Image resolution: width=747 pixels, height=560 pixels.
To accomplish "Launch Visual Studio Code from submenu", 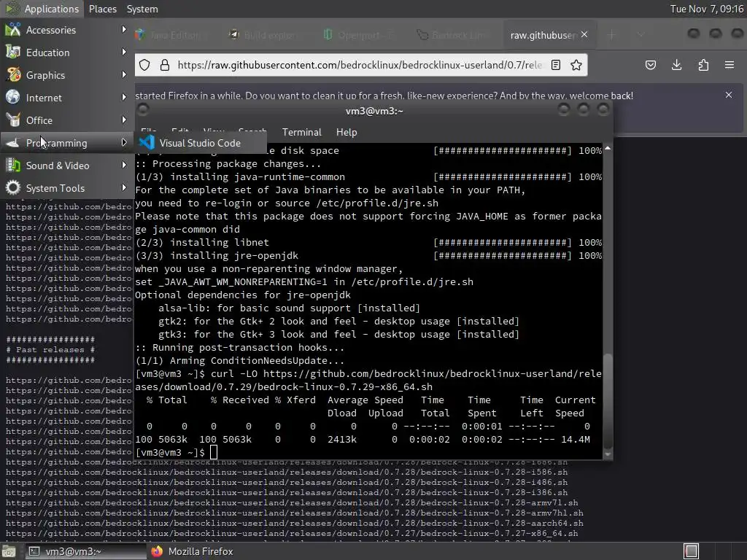I will pos(201,143).
